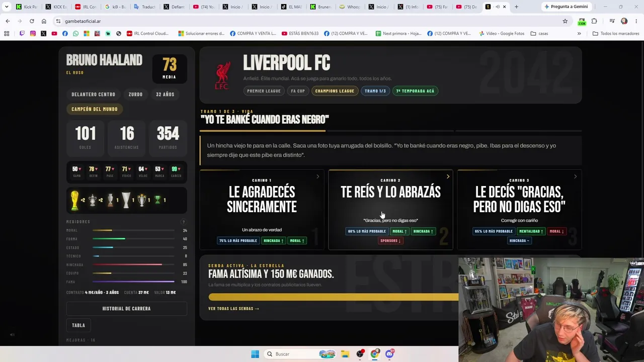Click the Liverpool FC club crest

click(222, 75)
